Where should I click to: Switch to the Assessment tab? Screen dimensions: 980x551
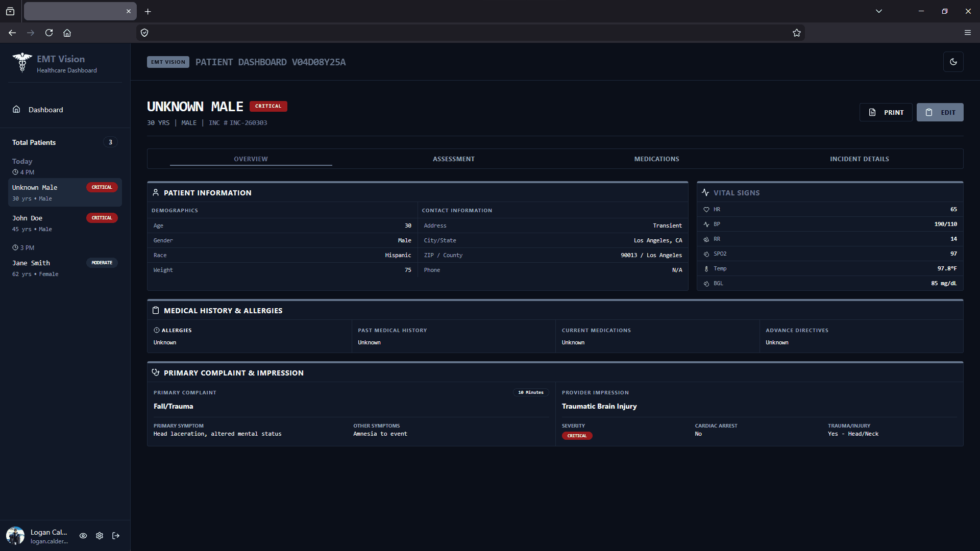(453, 159)
